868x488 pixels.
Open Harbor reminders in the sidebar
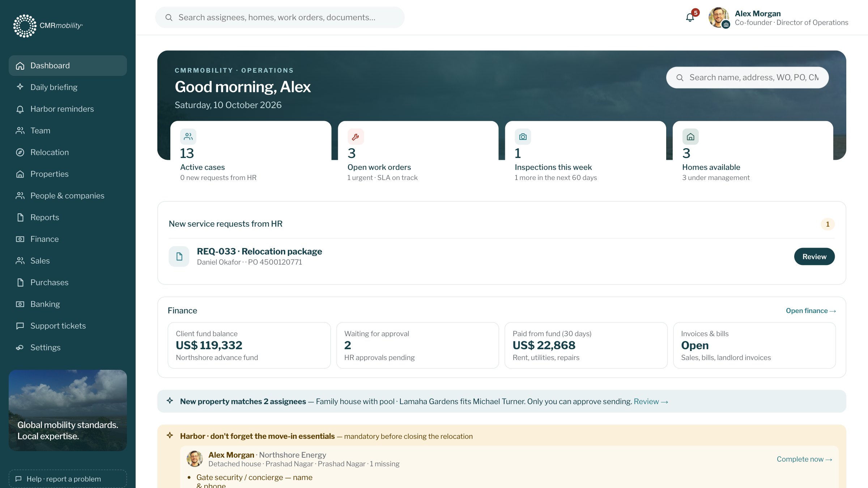[x=68, y=109]
